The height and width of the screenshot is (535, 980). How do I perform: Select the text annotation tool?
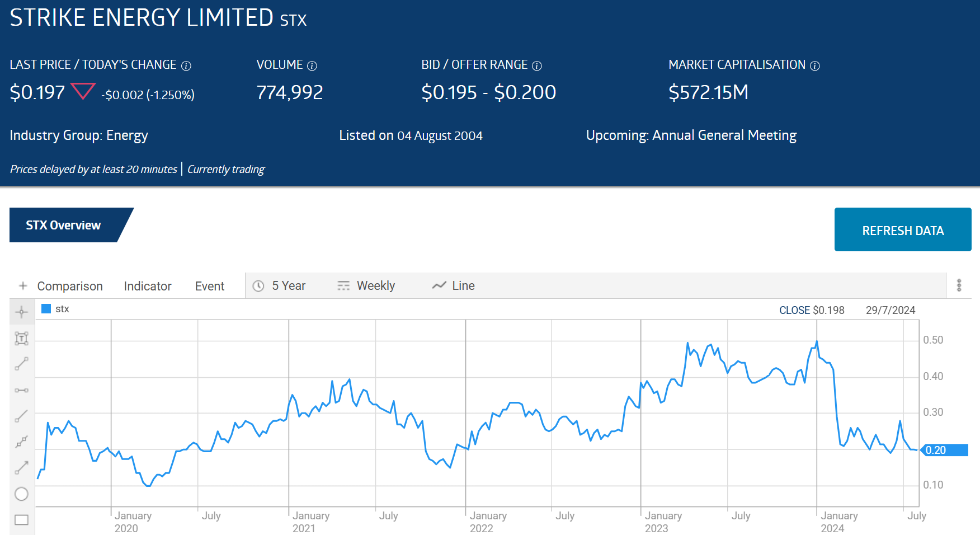[22, 338]
